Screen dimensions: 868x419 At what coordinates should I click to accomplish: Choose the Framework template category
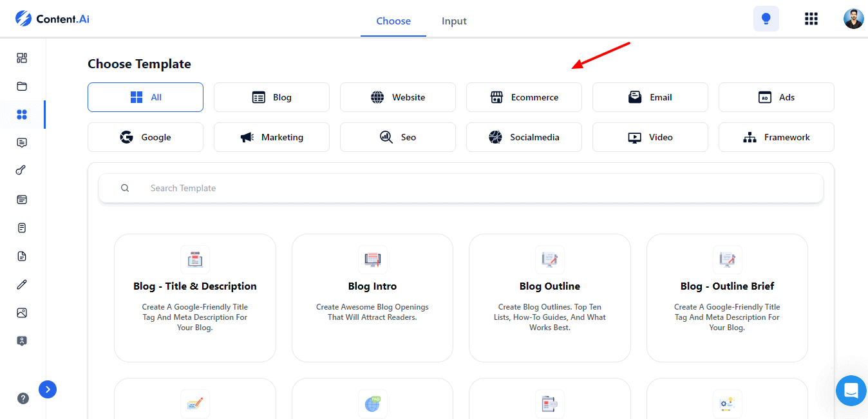pos(776,137)
